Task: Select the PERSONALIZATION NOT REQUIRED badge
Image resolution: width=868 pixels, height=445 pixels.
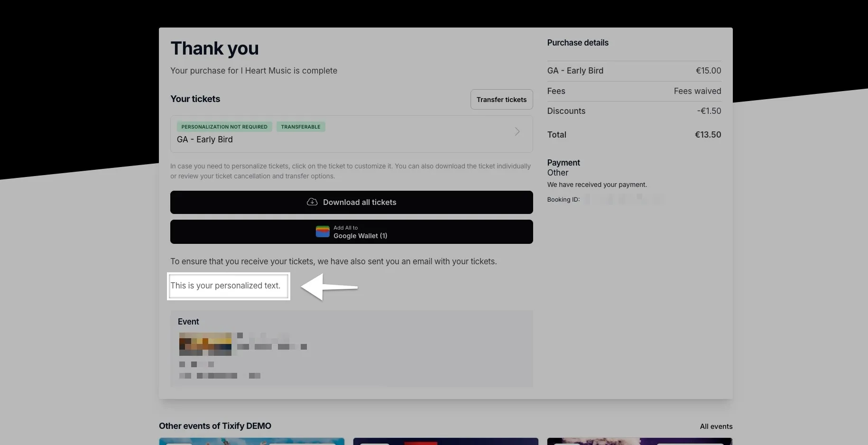Action: click(x=224, y=127)
